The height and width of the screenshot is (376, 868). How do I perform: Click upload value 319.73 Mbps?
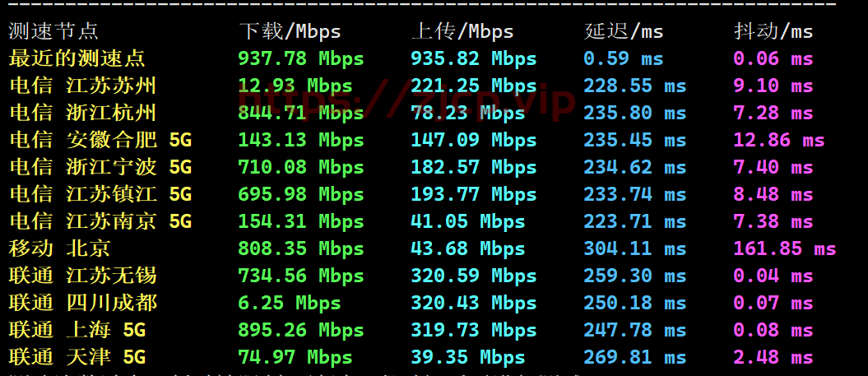tap(474, 330)
